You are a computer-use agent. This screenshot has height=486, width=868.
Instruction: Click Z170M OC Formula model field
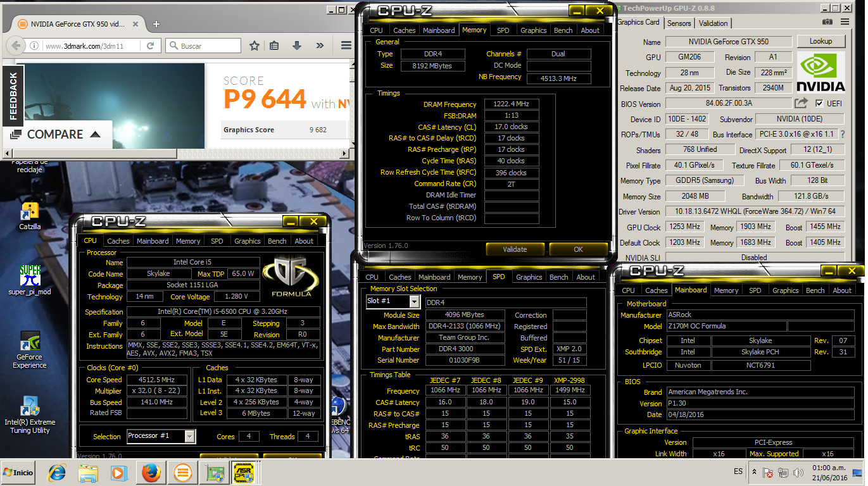726,327
